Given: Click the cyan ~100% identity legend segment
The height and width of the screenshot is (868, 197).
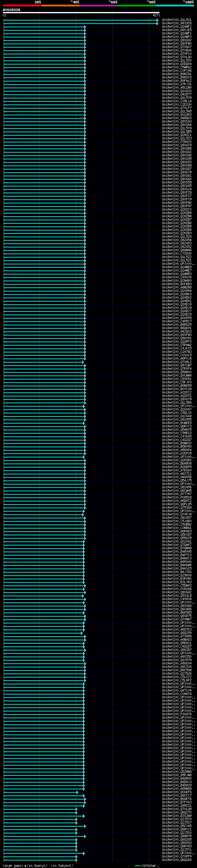Looking at the screenshot, I should (x=175, y=6).
